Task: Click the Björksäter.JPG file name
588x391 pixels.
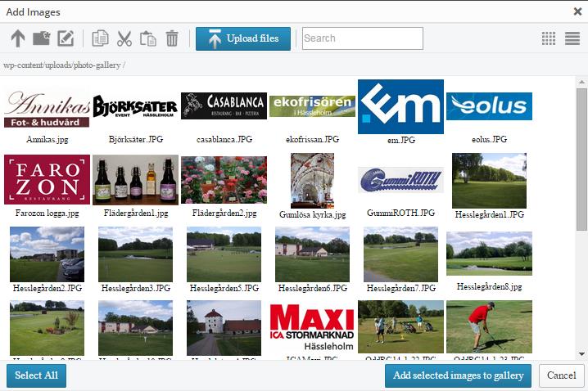Action: (x=136, y=140)
